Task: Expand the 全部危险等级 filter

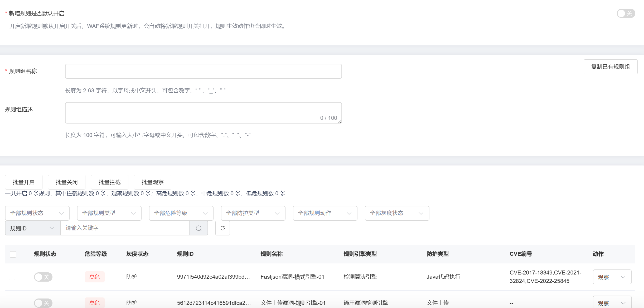Action: 181,213
